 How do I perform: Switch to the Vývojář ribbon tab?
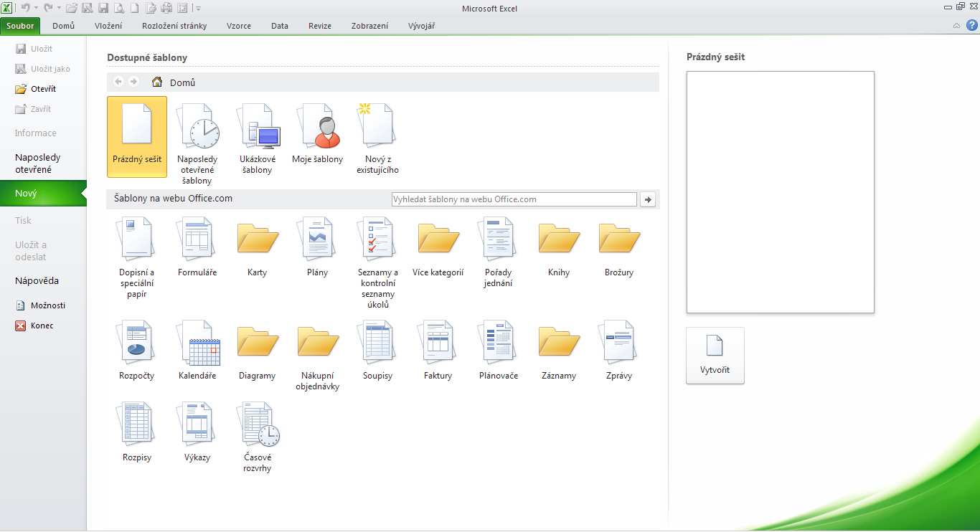[x=421, y=26]
